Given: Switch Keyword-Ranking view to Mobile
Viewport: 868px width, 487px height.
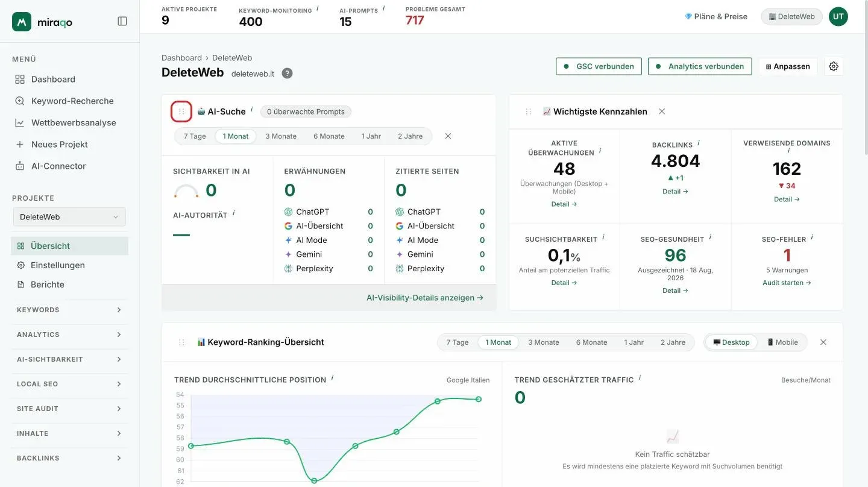Looking at the screenshot, I should pyautogui.click(x=782, y=342).
